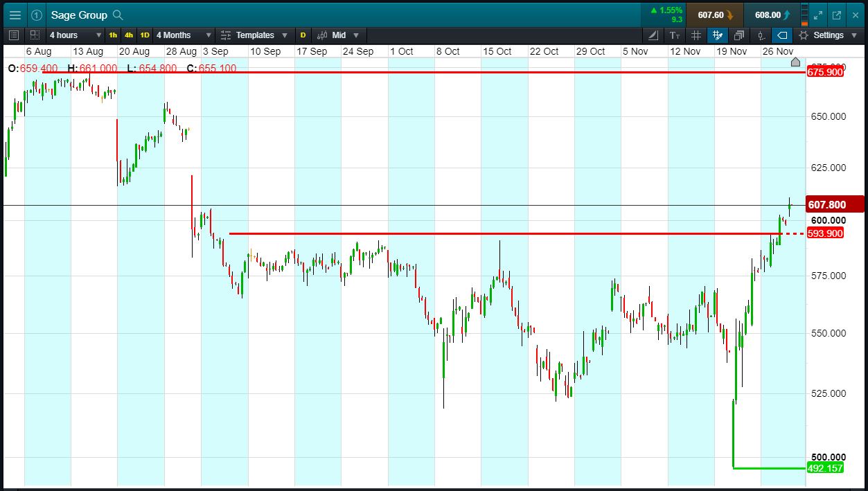The width and height of the screenshot is (868, 491).
Task: Select the drawing tools wedge icon
Action: [653, 35]
